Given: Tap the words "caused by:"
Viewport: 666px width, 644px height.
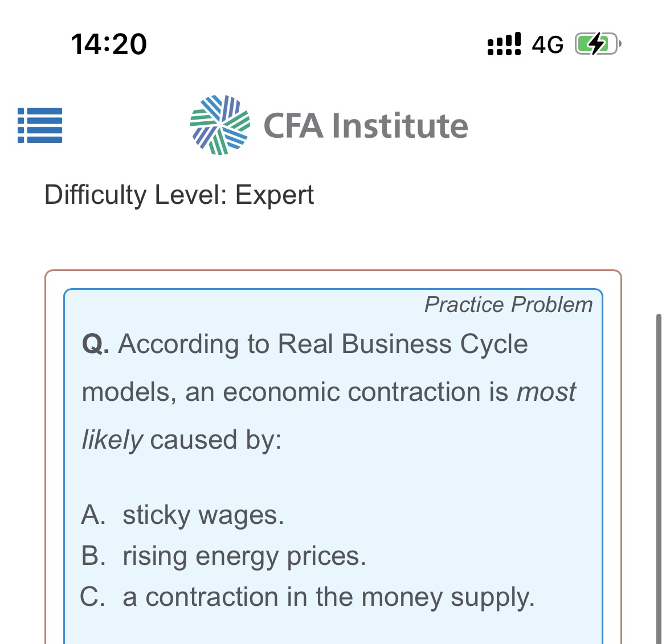Looking at the screenshot, I should pyautogui.click(x=216, y=440).
